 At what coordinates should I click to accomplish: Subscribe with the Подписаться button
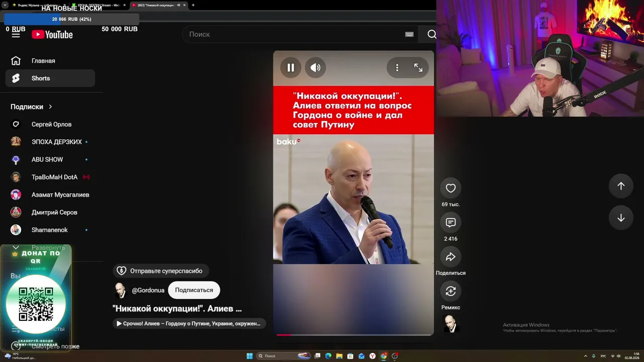coord(194,290)
